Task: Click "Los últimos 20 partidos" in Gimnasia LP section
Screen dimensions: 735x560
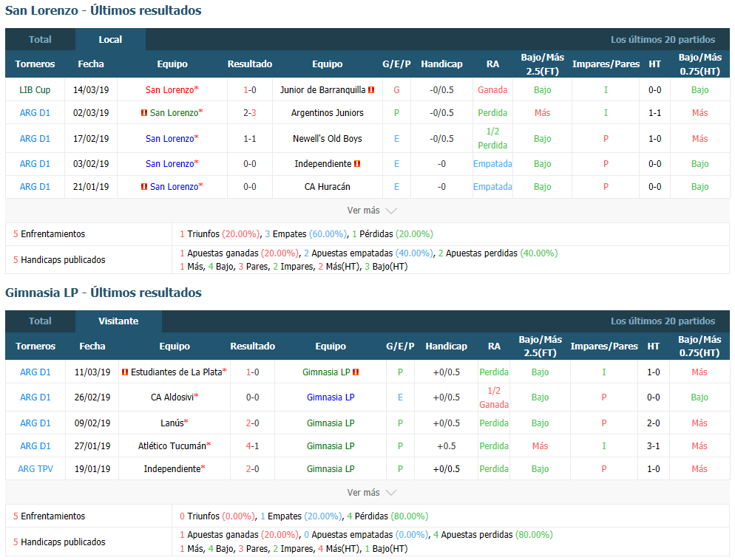Action: click(x=663, y=321)
